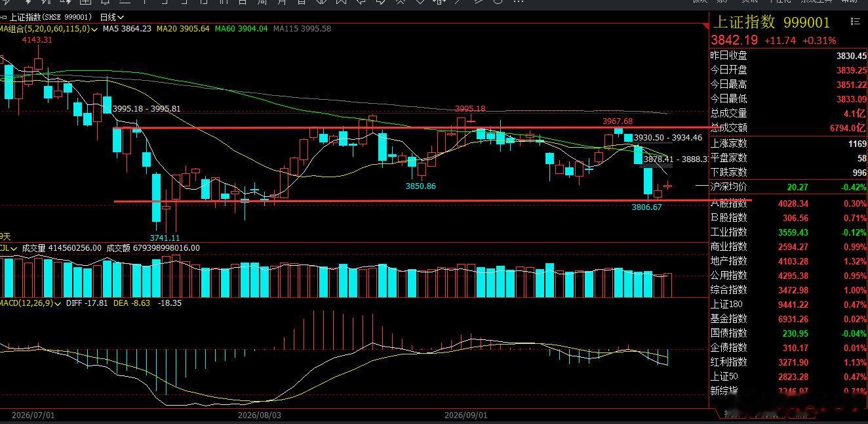Click the 今日最低 3833.09 row

pos(789,99)
